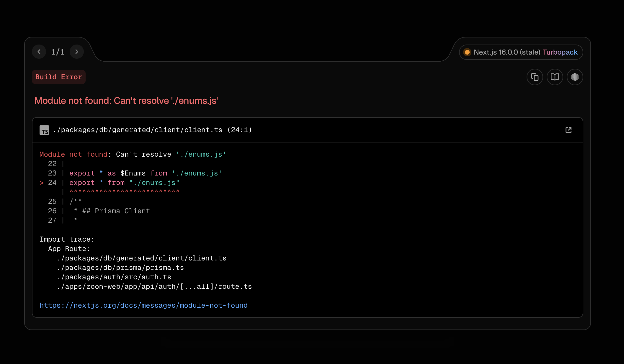Go to the next error arrow
The image size is (624, 364).
pyautogui.click(x=77, y=52)
